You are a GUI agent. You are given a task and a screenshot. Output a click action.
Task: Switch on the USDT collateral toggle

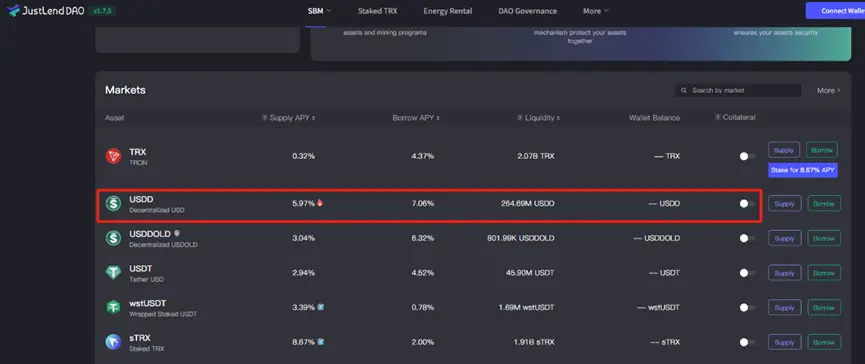coord(747,273)
